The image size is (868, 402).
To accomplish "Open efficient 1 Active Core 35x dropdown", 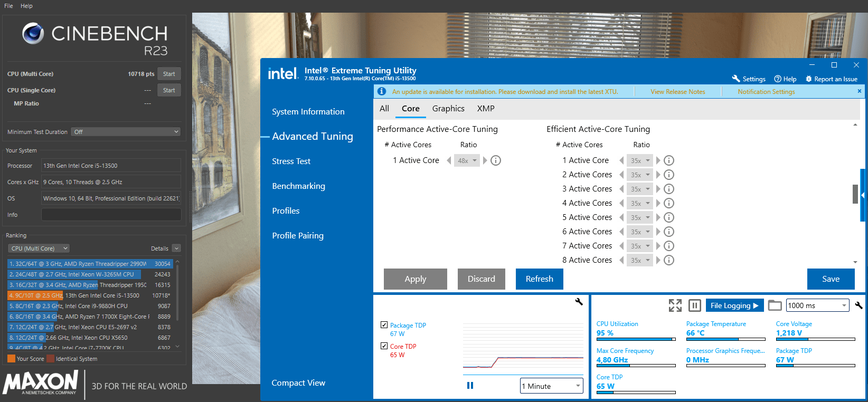I will pos(640,160).
